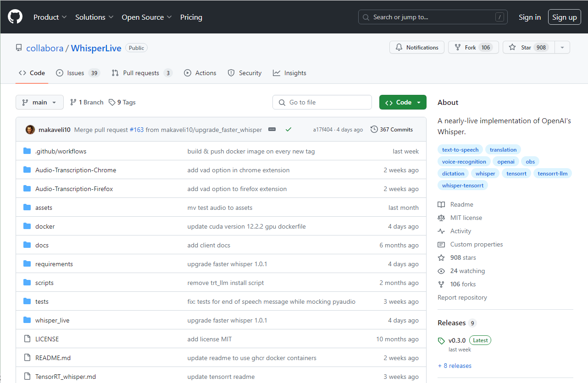
Task: Click the star icon beside 908 stars
Action: pyautogui.click(x=441, y=257)
